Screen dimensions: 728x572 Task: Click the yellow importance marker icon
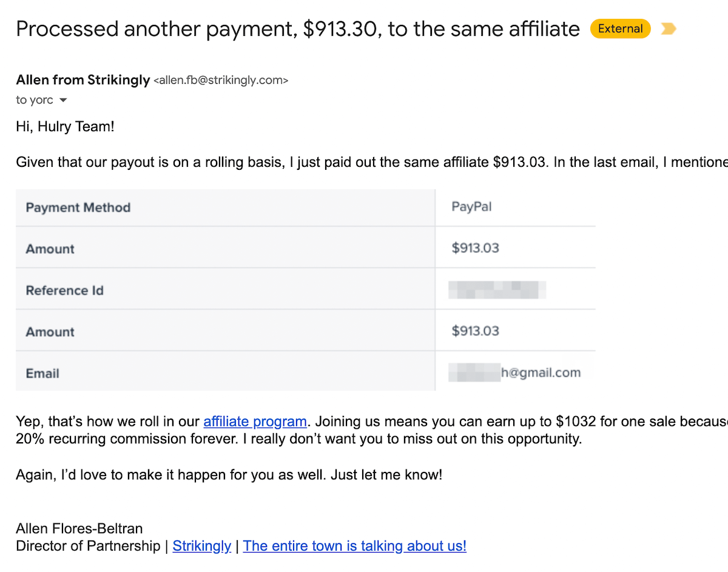click(x=668, y=29)
